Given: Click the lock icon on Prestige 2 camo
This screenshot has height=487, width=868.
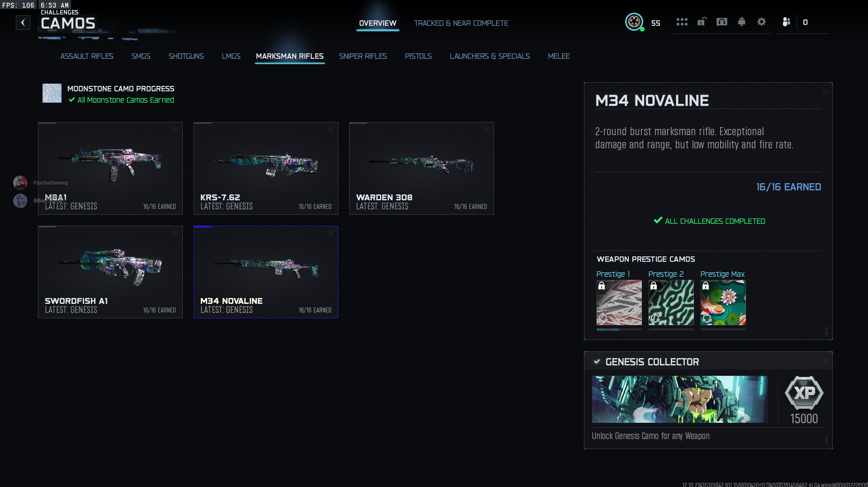Looking at the screenshot, I should pos(653,286).
